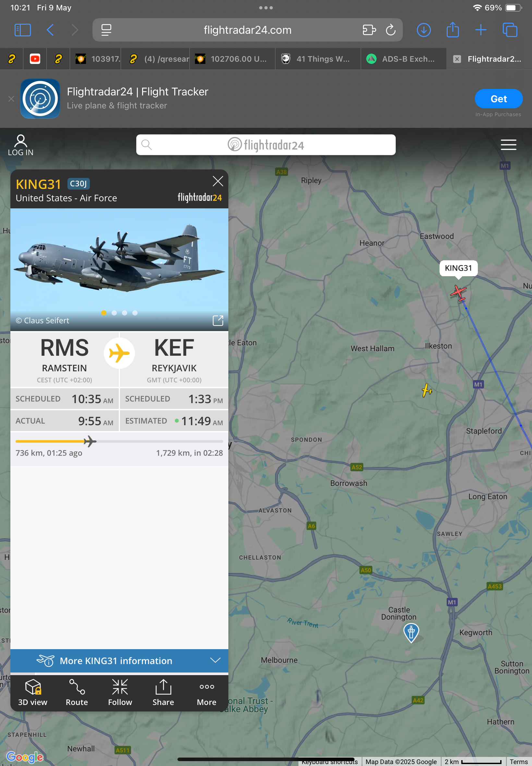Tap the three-dot multitasking control
The image size is (532, 766).
(266, 8)
